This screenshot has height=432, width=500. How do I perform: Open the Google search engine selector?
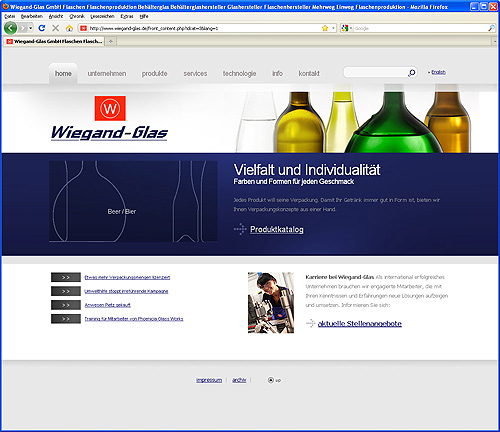point(347,28)
